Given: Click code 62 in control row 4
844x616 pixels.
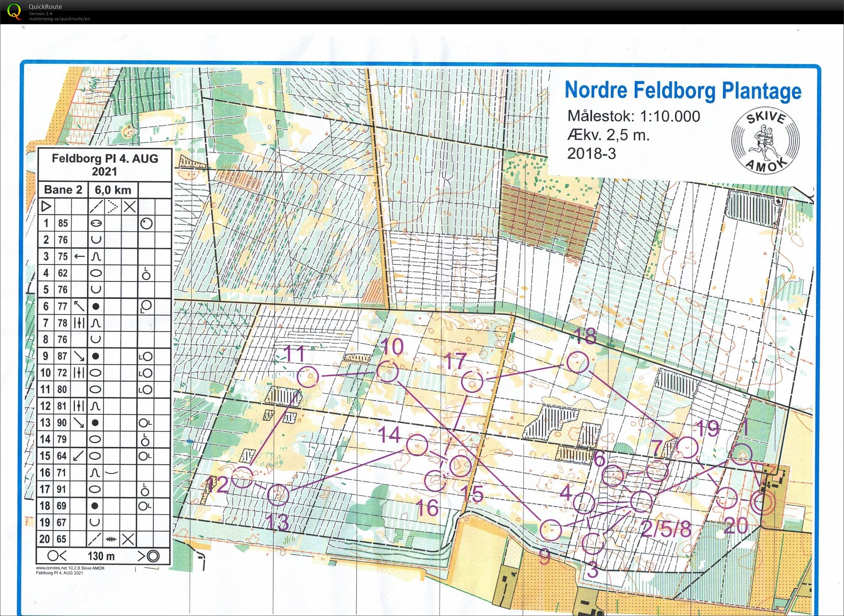Looking at the screenshot, I should point(63,273).
